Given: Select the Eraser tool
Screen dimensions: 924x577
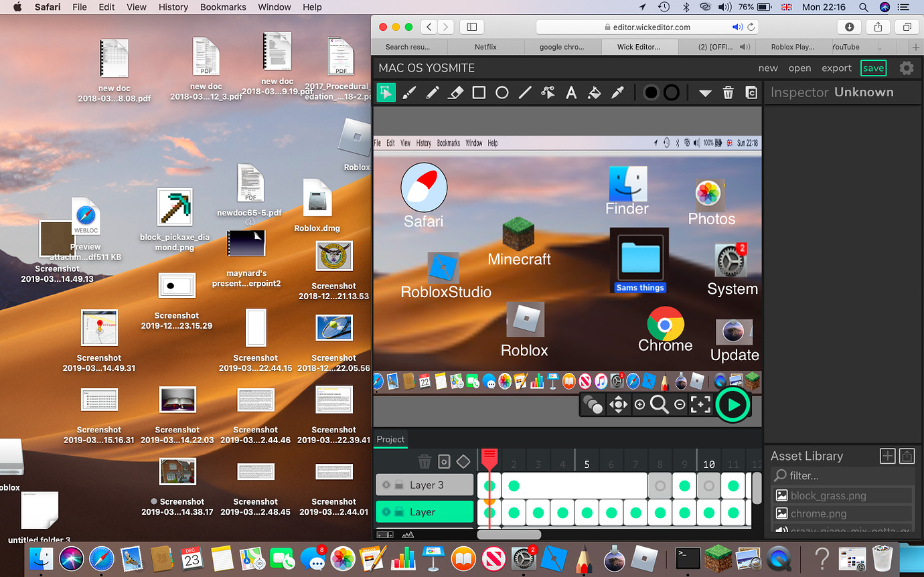Looking at the screenshot, I should pyautogui.click(x=455, y=92).
